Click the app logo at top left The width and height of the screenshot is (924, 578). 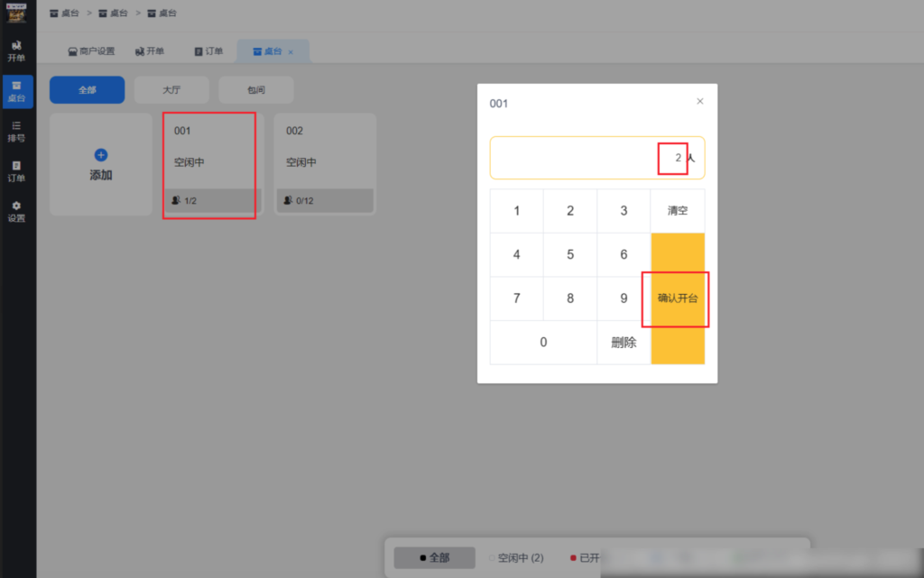click(x=17, y=13)
